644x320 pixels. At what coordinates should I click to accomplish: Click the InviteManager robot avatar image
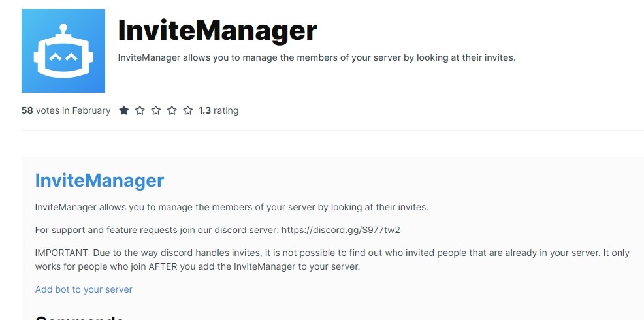tap(63, 51)
